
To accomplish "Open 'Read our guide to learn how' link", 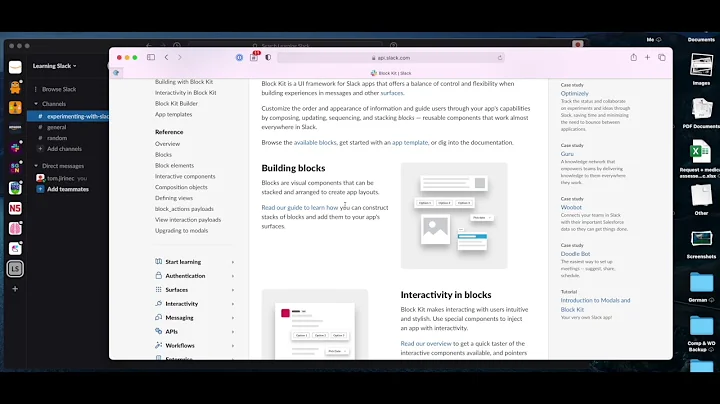I will [x=300, y=207].
